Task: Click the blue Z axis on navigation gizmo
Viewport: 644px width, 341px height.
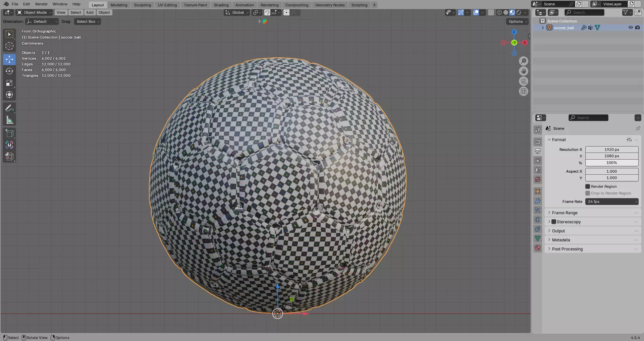Action: click(x=514, y=32)
